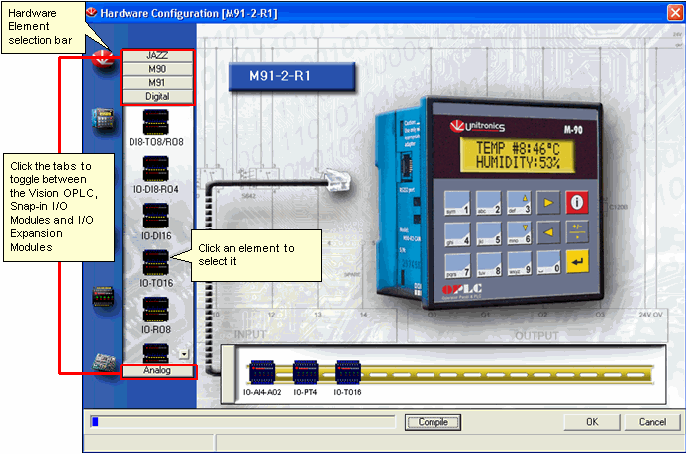Click keypad key number 5
This screenshot has height=454, width=687.
[489, 234]
